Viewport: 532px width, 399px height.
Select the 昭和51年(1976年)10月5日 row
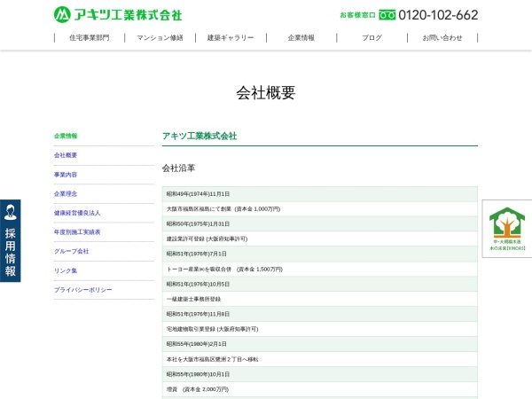click(x=320, y=284)
